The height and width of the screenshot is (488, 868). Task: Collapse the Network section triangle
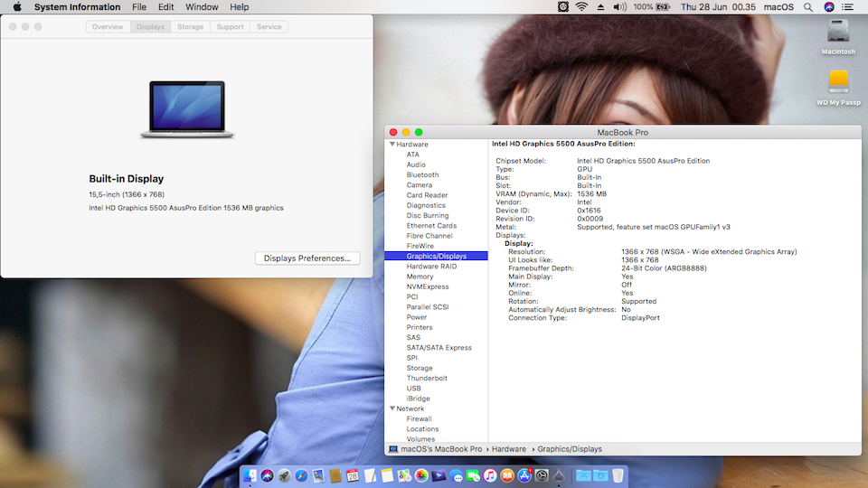coord(392,408)
